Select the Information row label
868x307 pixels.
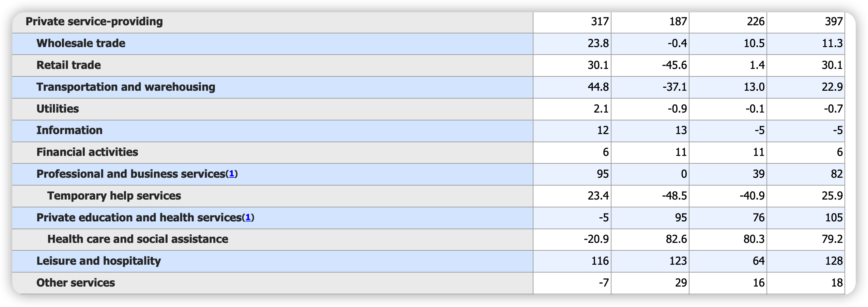point(69,130)
